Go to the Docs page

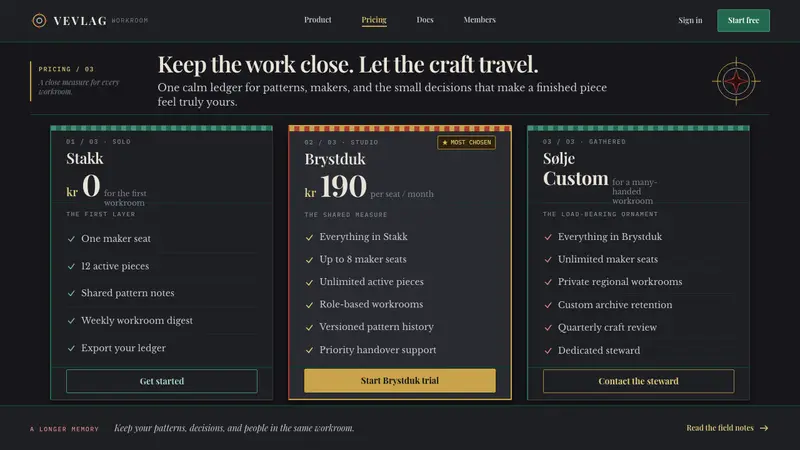[424, 20]
